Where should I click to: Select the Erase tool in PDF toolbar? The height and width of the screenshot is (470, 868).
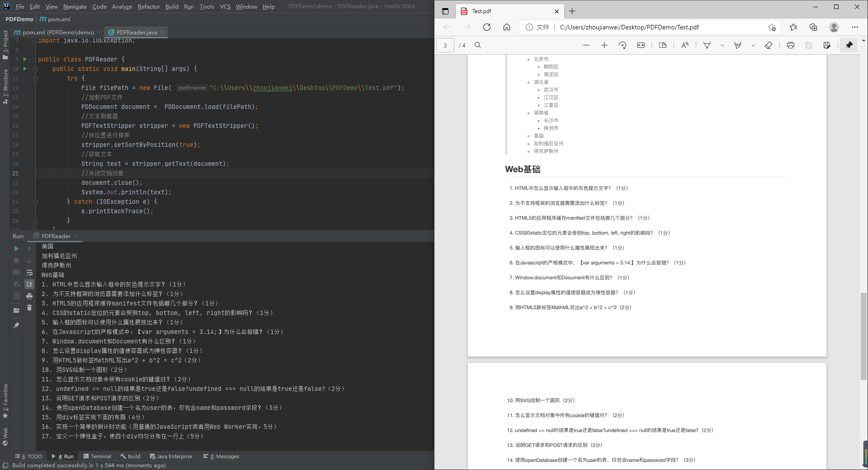point(769,45)
